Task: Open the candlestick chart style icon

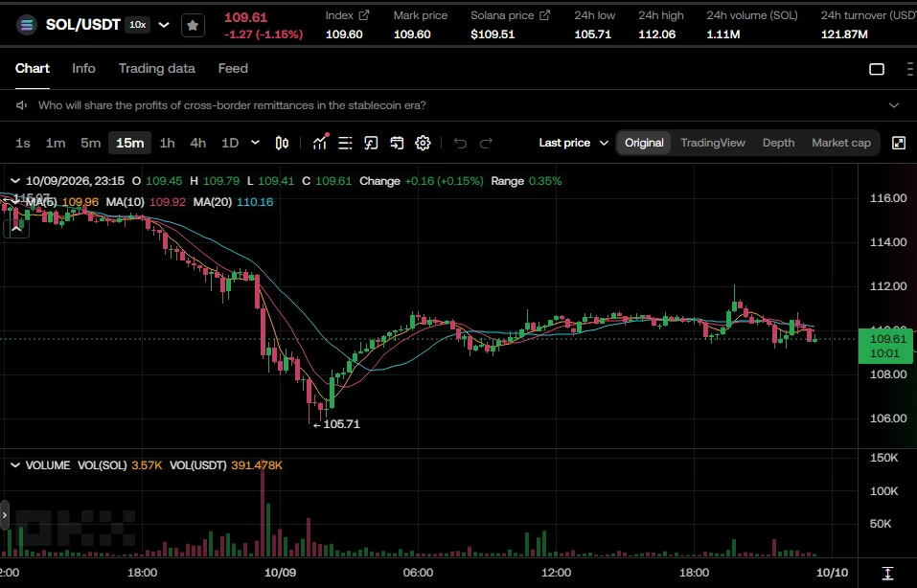Action: point(282,143)
